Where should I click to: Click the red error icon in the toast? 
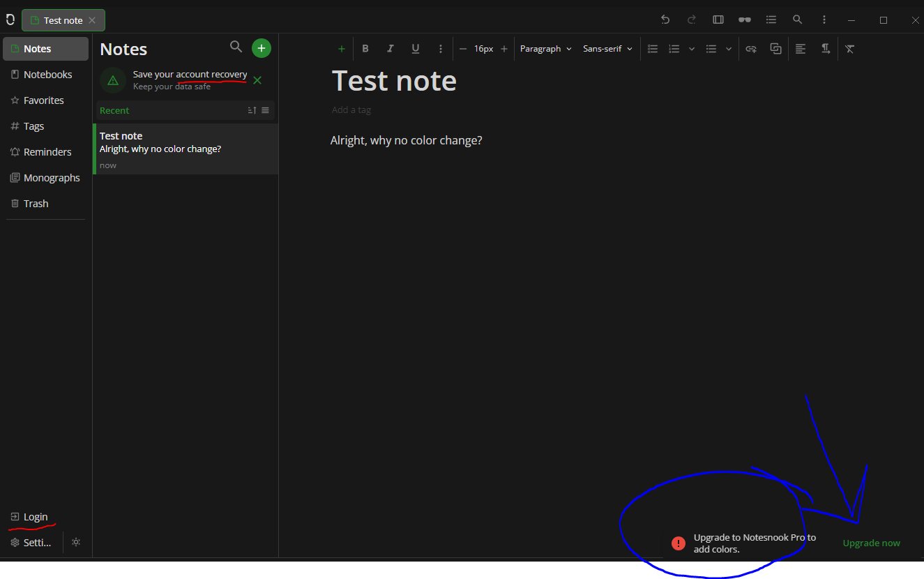678,543
